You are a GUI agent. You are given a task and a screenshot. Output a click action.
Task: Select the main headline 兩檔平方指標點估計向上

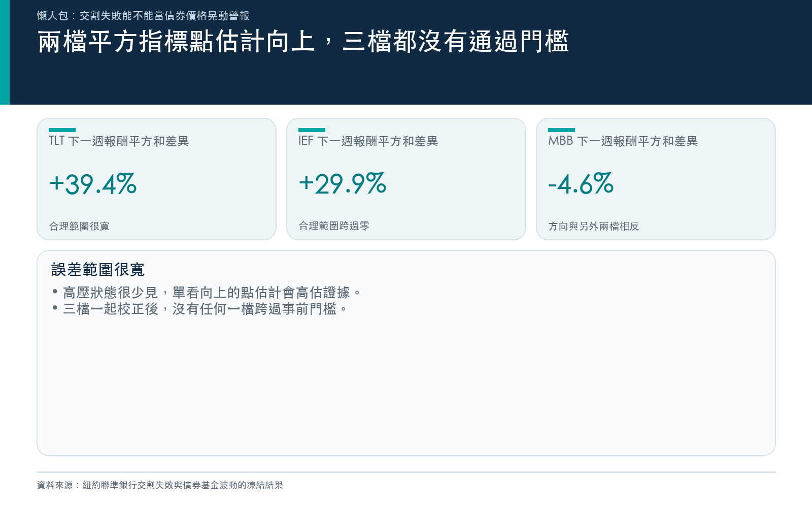303,42
